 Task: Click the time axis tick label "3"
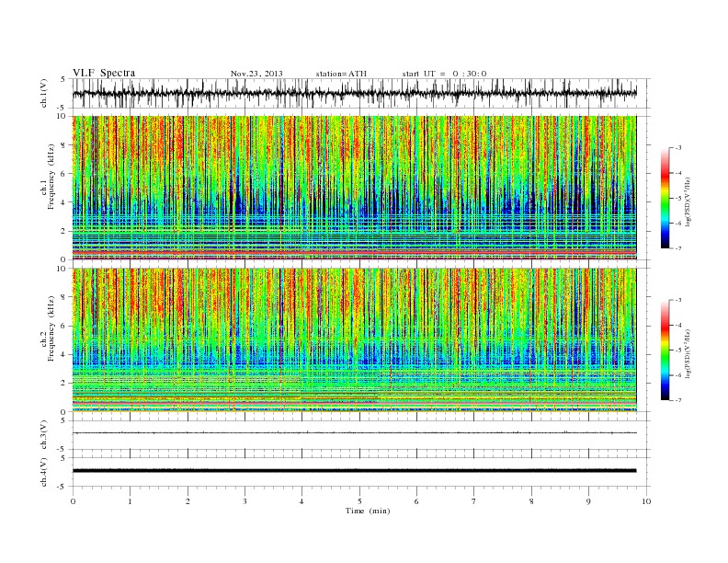click(x=245, y=501)
